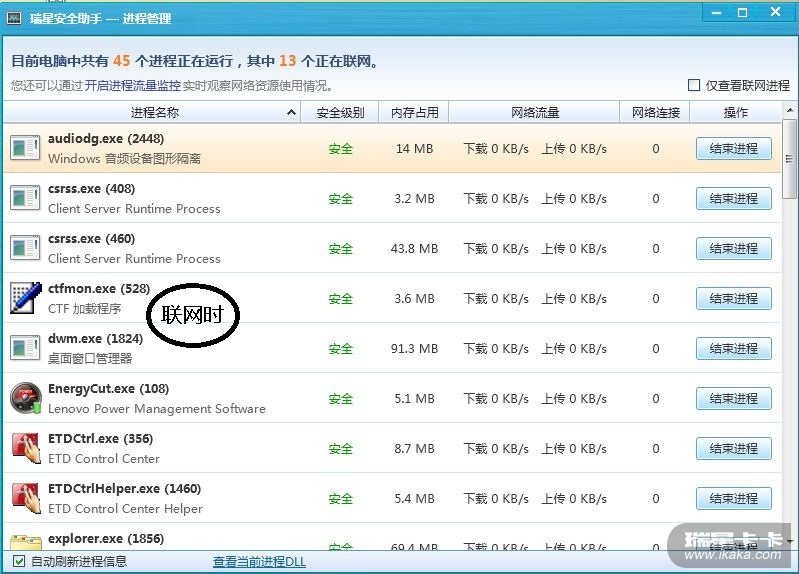This screenshot has width=799, height=574.
Task: Select csrss.exe (460) row name
Action: [x=92, y=239]
